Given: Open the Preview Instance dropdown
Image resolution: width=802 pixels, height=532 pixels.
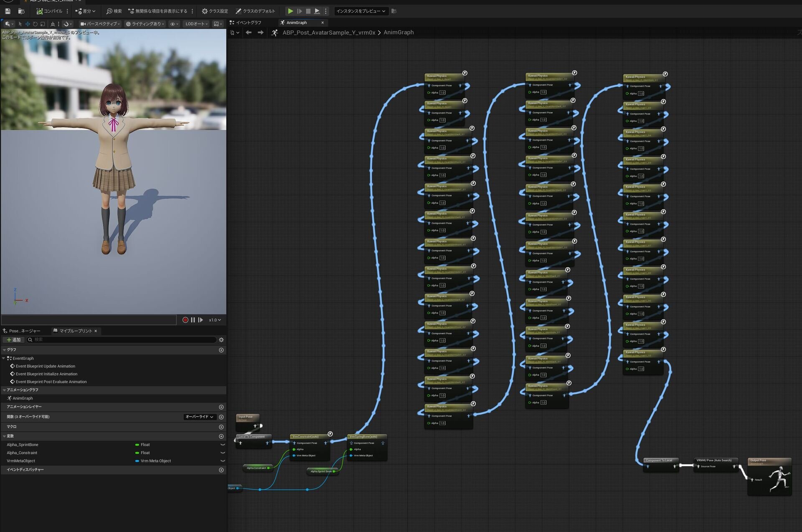Looking at the screenshot, I should tap(360, 11).
